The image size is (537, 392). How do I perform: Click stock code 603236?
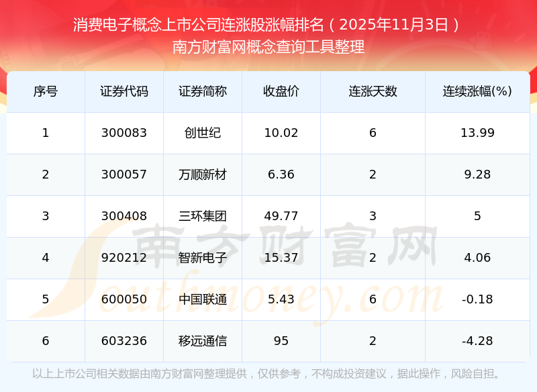click(124, 341)
